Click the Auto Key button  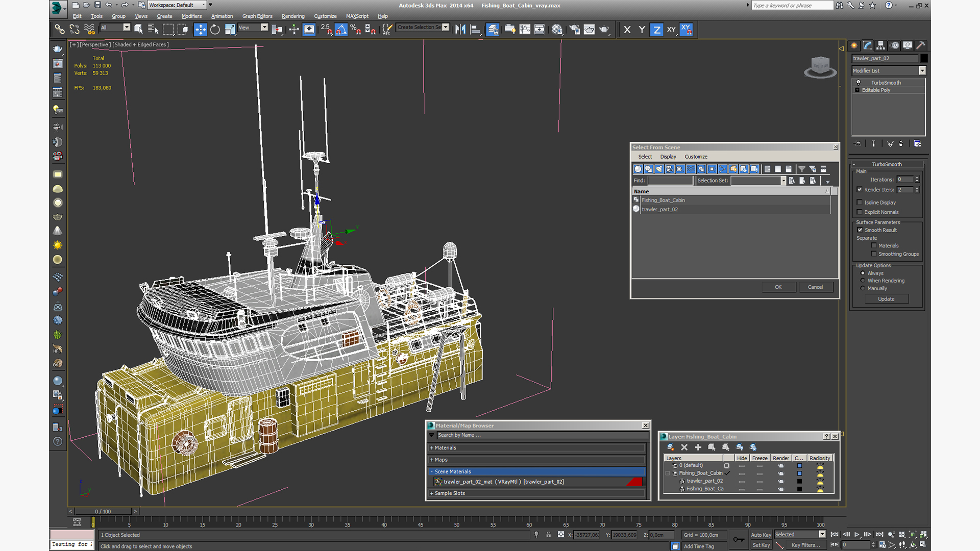tap(761, 535)
